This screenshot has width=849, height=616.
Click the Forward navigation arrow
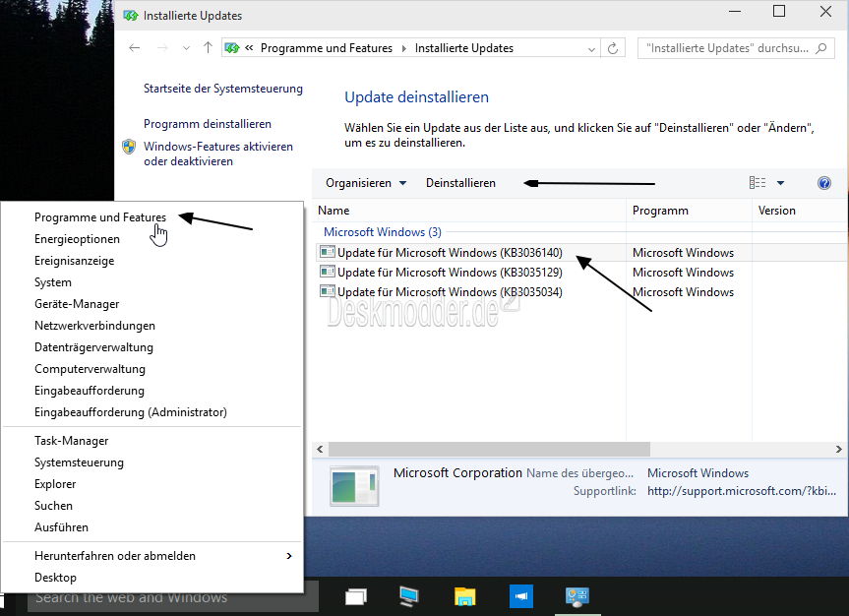[162, 48]
